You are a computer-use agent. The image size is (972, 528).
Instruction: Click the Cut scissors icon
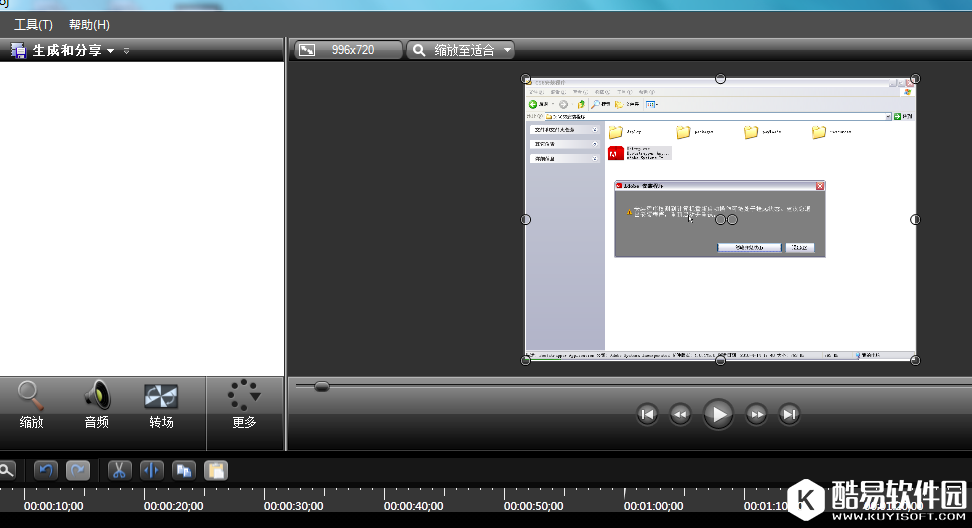(x=119, y=470)
